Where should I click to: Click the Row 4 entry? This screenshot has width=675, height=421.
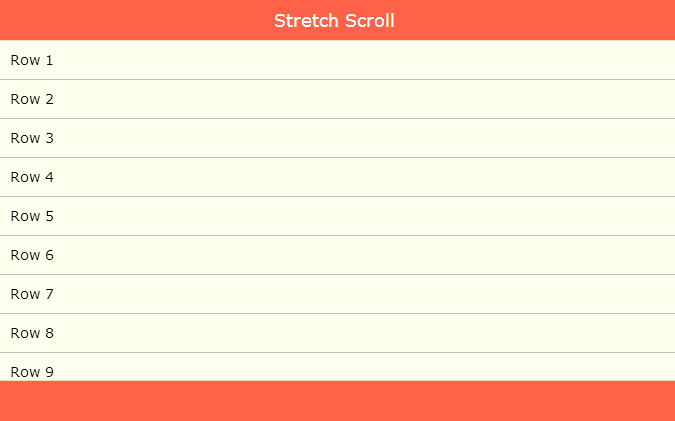[32, 177]
